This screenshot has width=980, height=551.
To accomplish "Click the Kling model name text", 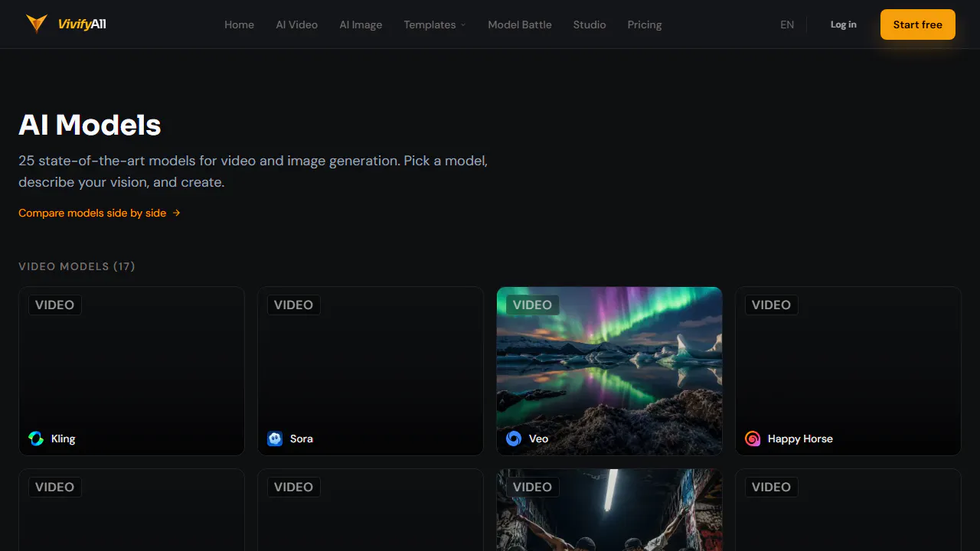I will pos(64,439).
